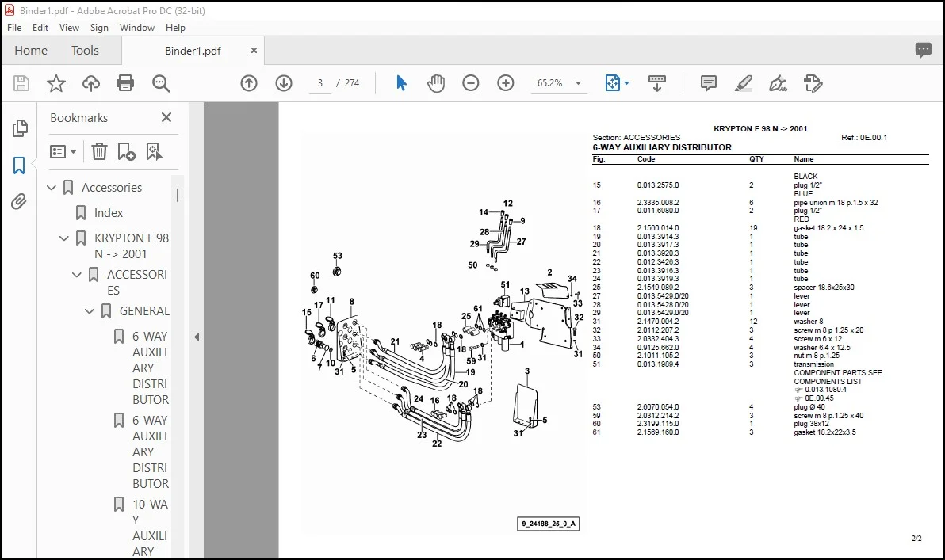
Task: Delete selected bookmark trash icon
Action: point(99,151)
